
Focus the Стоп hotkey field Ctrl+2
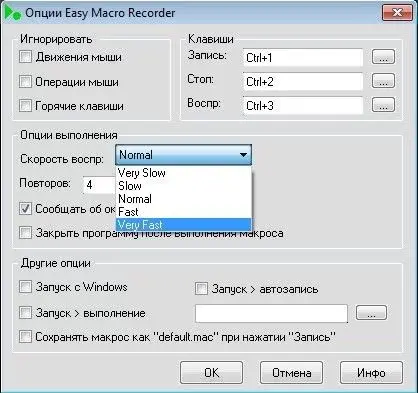point(303,82)
